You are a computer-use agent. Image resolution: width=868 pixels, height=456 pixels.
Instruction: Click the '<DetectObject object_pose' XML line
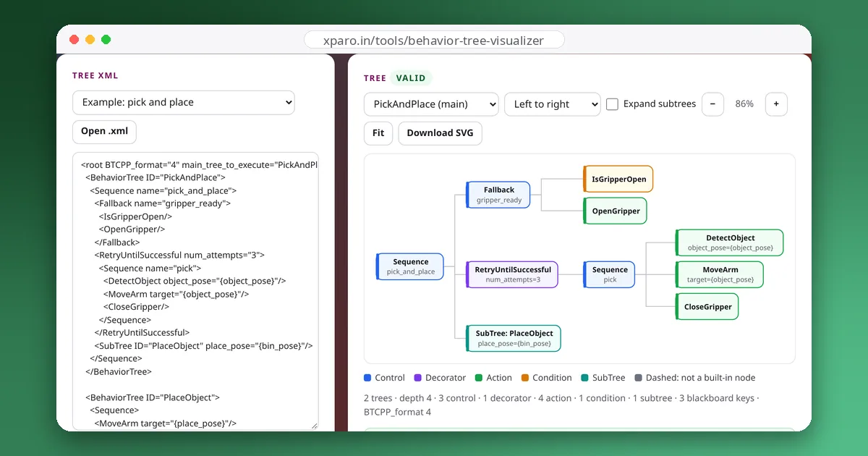[195, 281]
